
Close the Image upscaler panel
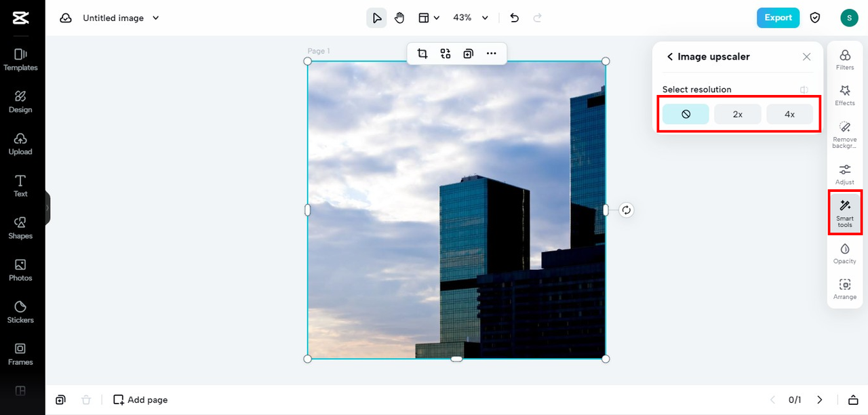806,57
